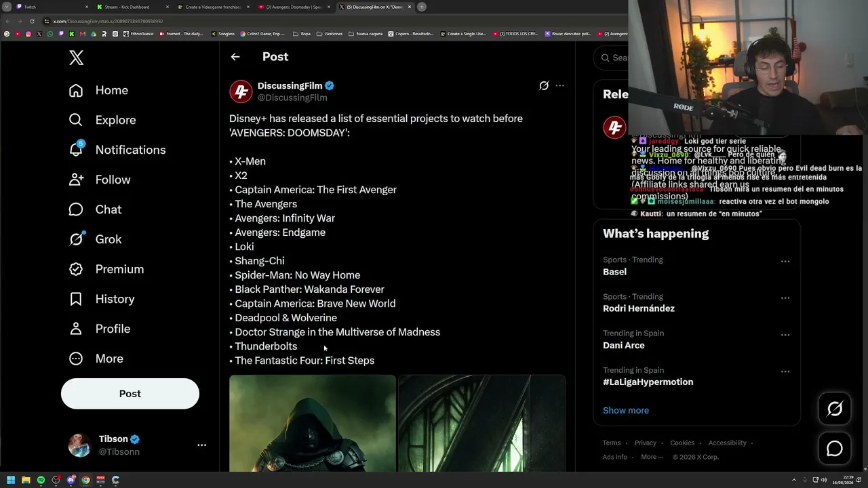This screenshot has height=488, width=868.
Task: Click the Grok explain icon on the post
Action: tap(544, 85)
